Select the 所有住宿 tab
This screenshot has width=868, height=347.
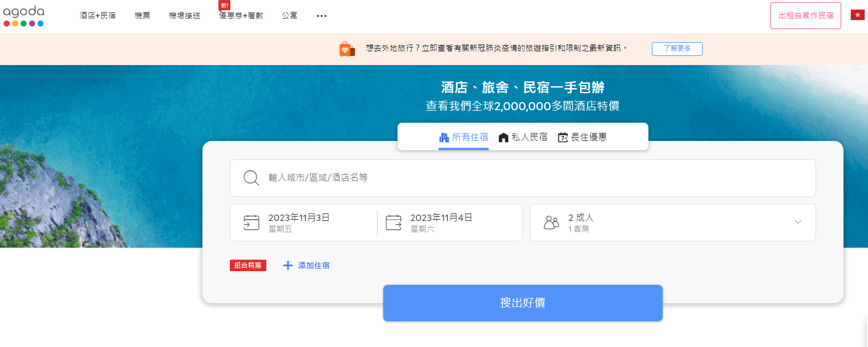tap(464, 137)
